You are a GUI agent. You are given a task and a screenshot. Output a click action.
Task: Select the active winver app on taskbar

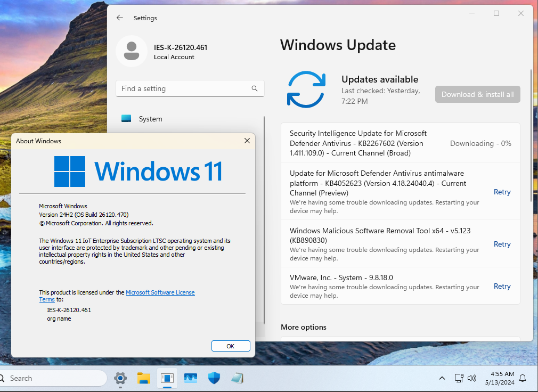click(167, 378)
